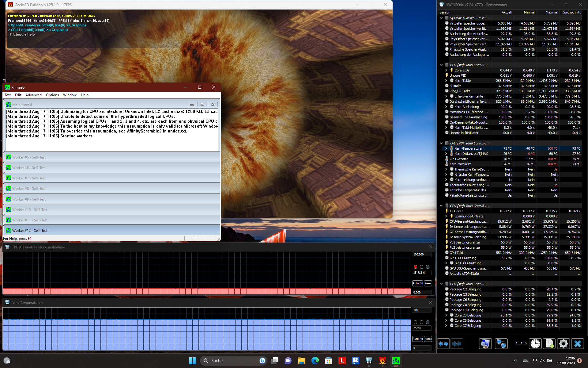Open Task View from the taskbar

(x=275, y=361)
